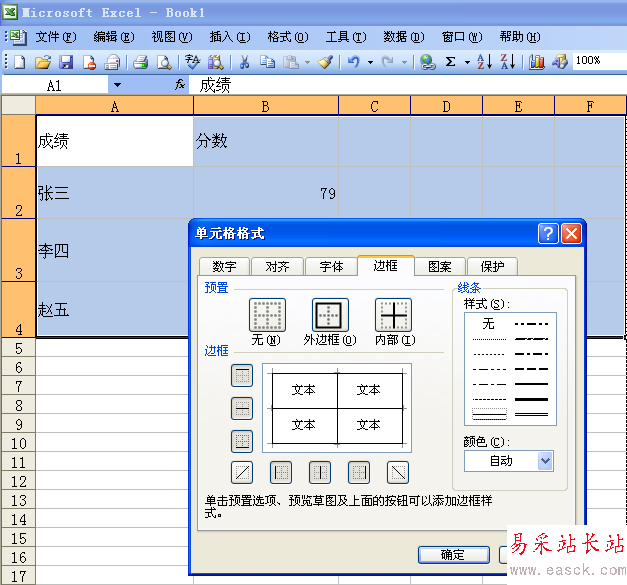Image resolution: width=627 pixels, height=585 pixels.
Task: Toggle the top border button
Action: coord(242,375)
